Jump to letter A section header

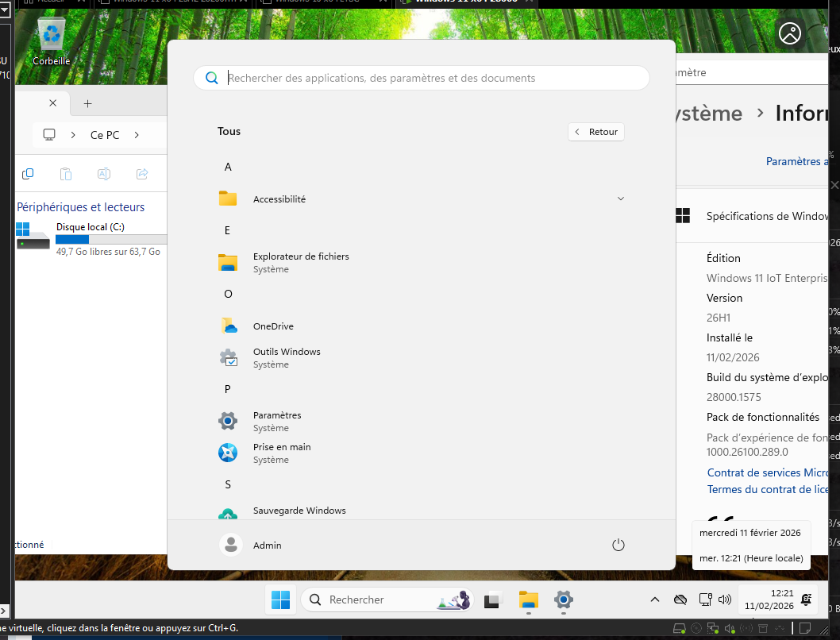[x=228, y=167]
